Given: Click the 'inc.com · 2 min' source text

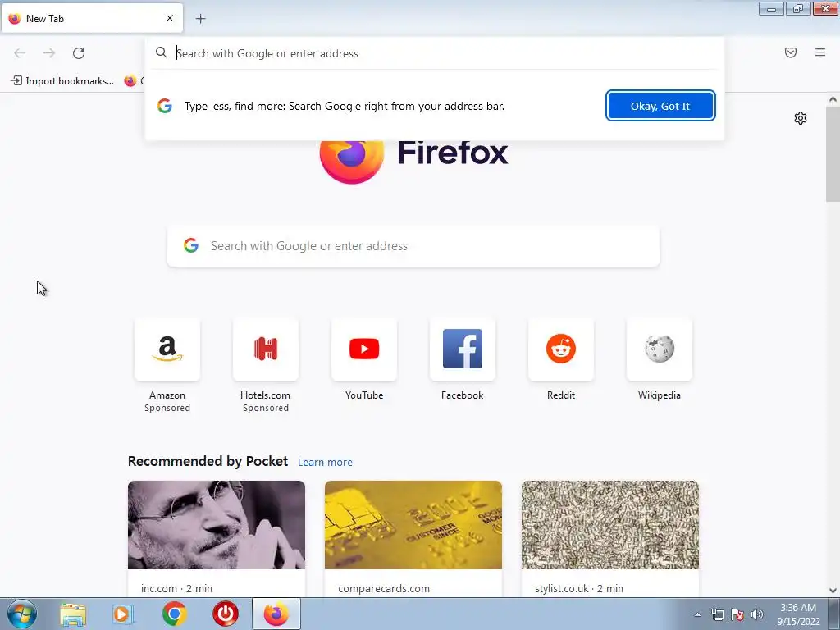Looking at the screenshot, I should (x=177, y=588).
